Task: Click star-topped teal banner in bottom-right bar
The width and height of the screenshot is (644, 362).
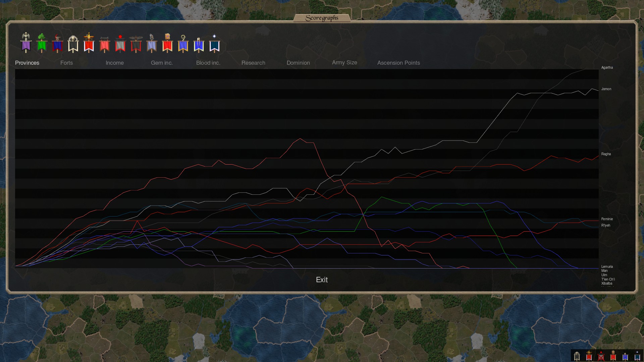Action: pyautogui.click(x=637, y=356)
